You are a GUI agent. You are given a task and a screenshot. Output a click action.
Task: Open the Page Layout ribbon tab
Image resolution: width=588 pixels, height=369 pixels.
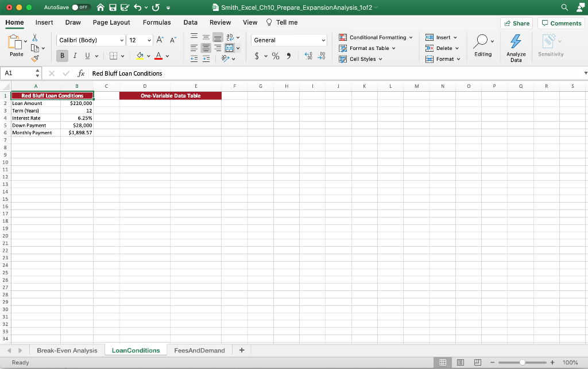click(111, 22)
